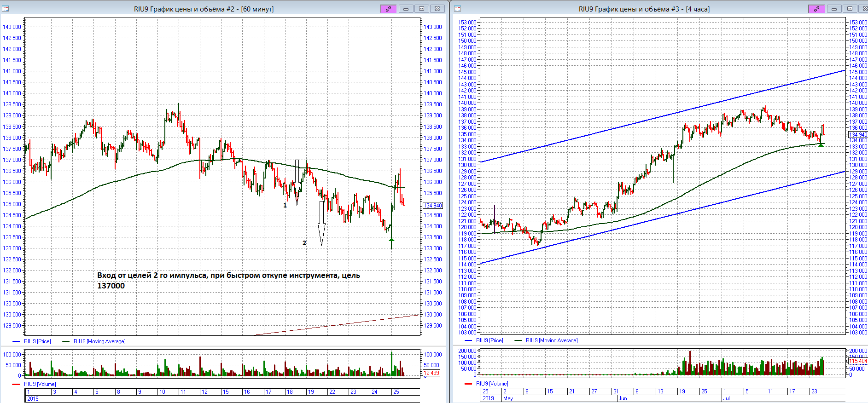The height and width of the screenshot is (403, 868).
Task: Minimize the 4-hour chart window
Action: pyautogui.click(x=834, y=9)
